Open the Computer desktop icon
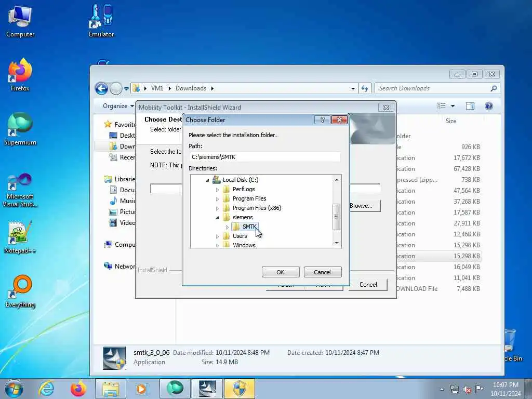Image resolution: width=532 pixels, height=399 pixels. click(20, 21)
